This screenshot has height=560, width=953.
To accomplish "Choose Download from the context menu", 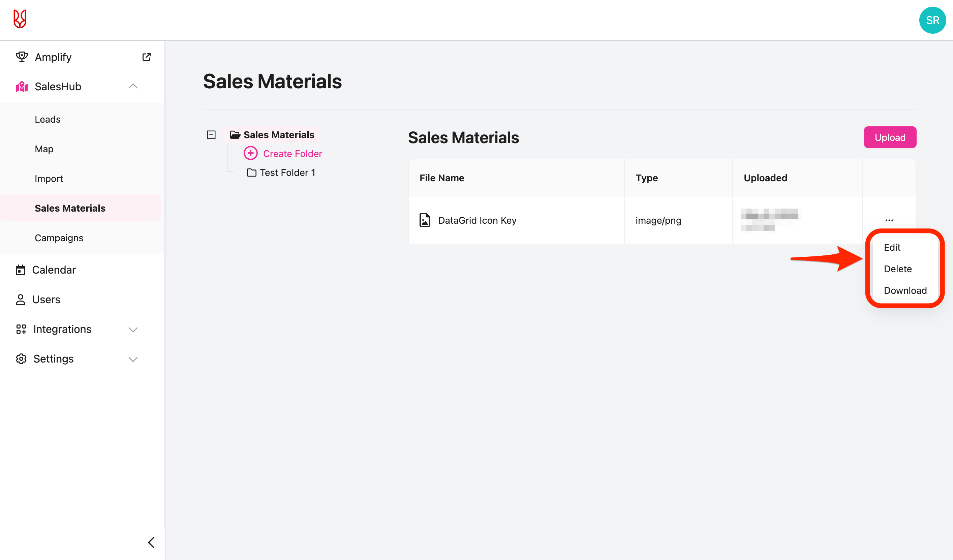I will pos(904,290).
